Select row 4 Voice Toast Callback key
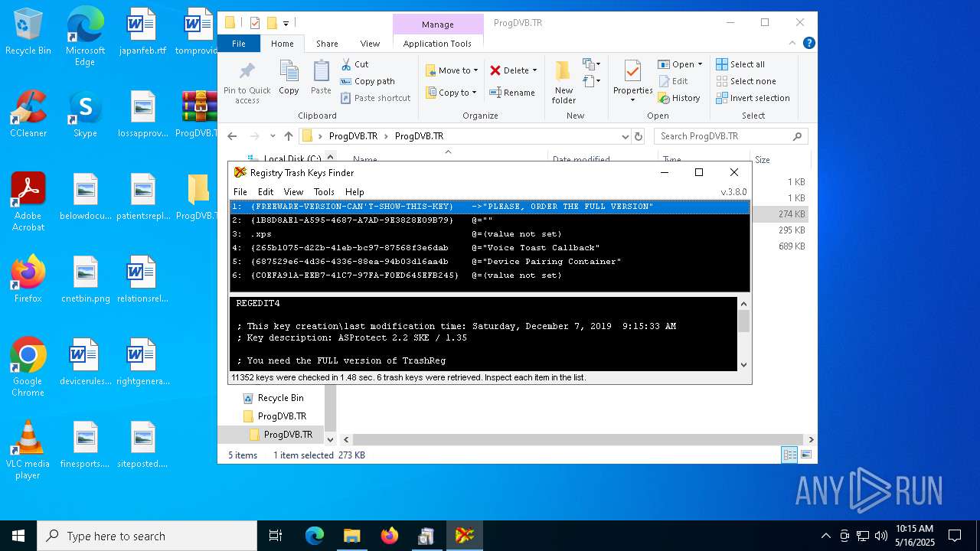980x551 pixels. [x=489, y=248]
